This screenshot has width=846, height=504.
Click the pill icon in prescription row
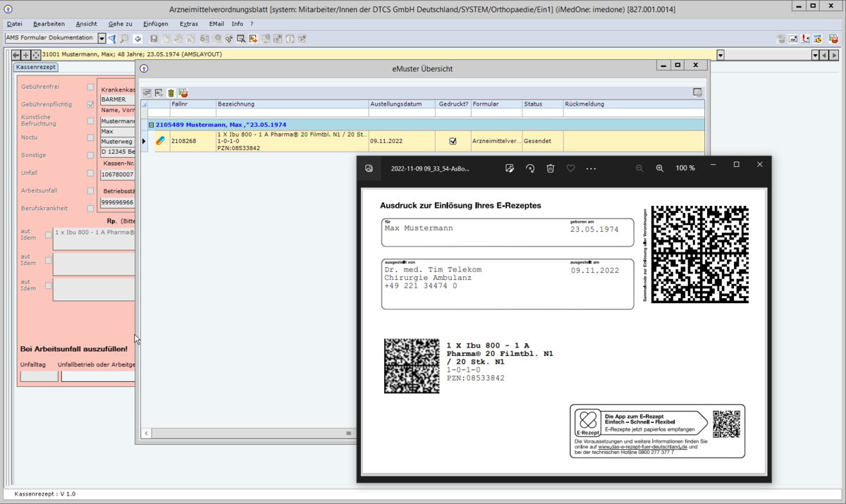click(161, 141)
